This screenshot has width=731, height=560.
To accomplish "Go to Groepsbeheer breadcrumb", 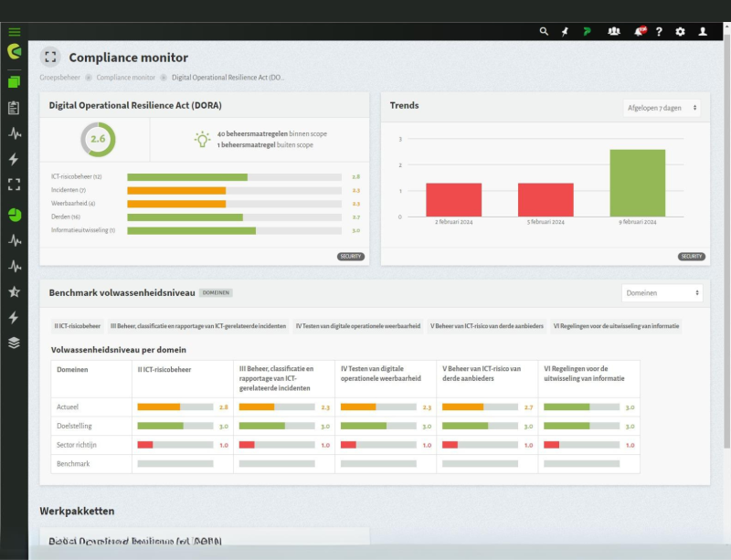I will tap(59, 78).
